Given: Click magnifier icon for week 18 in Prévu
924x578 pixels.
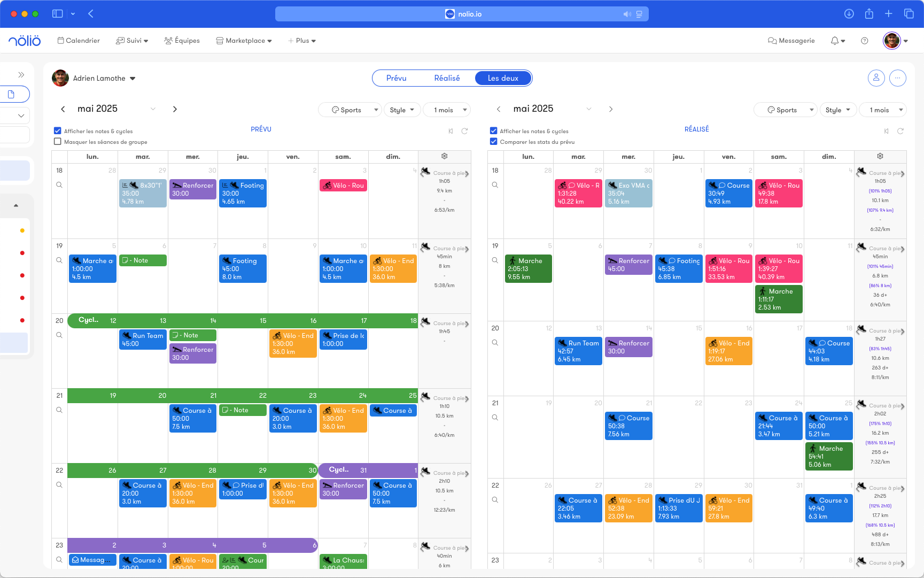Looking at the screenshot, I should (59, 185).
